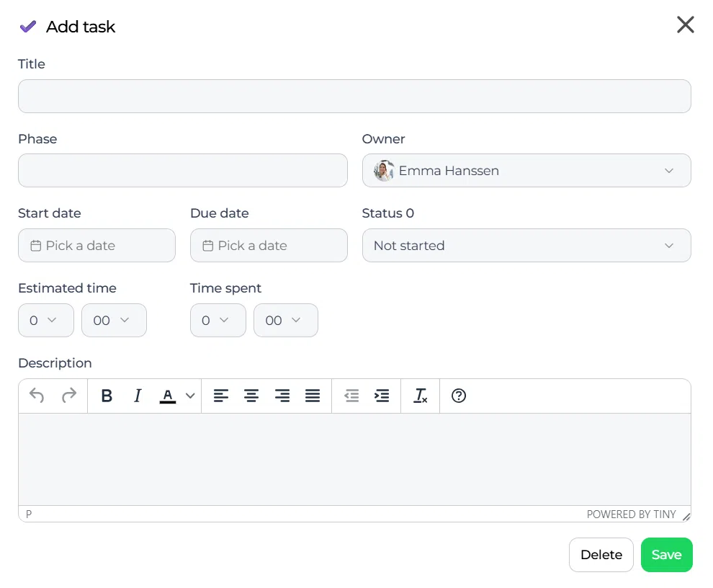Open the text color picker arrow
713x588 pixels.
coord(191,396)
